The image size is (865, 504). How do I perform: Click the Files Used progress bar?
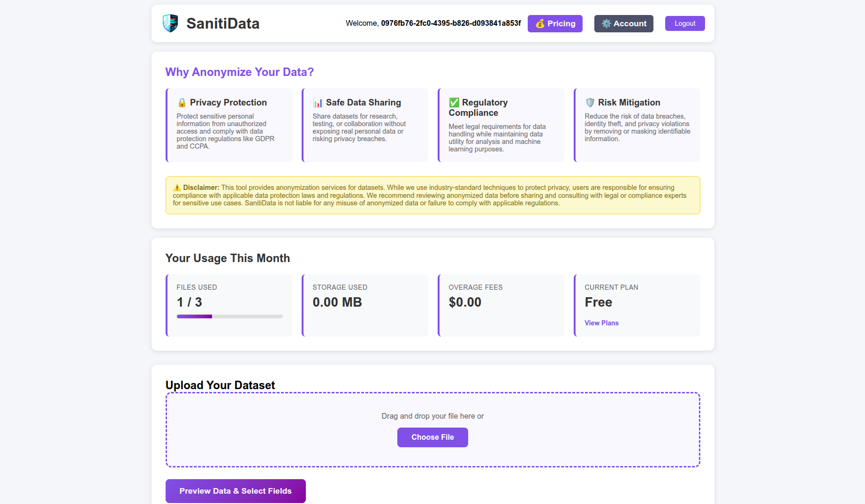[229, 316]
